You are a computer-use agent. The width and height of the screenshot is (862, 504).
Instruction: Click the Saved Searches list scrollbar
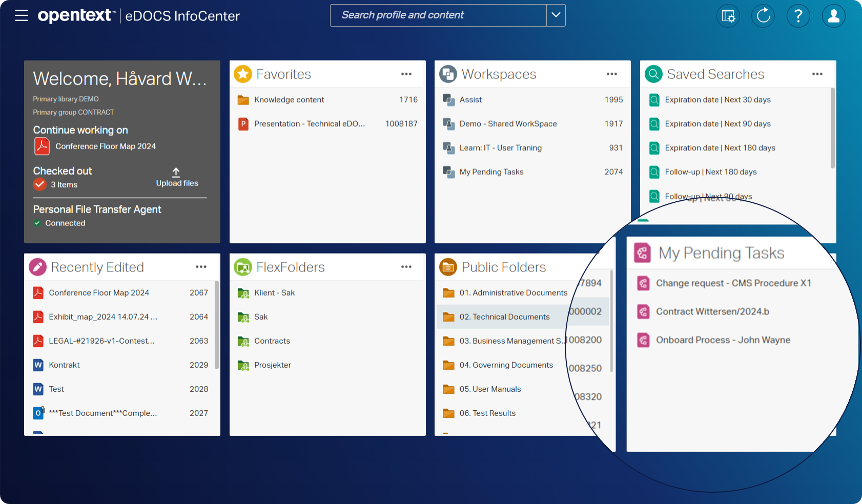[833, 128]
